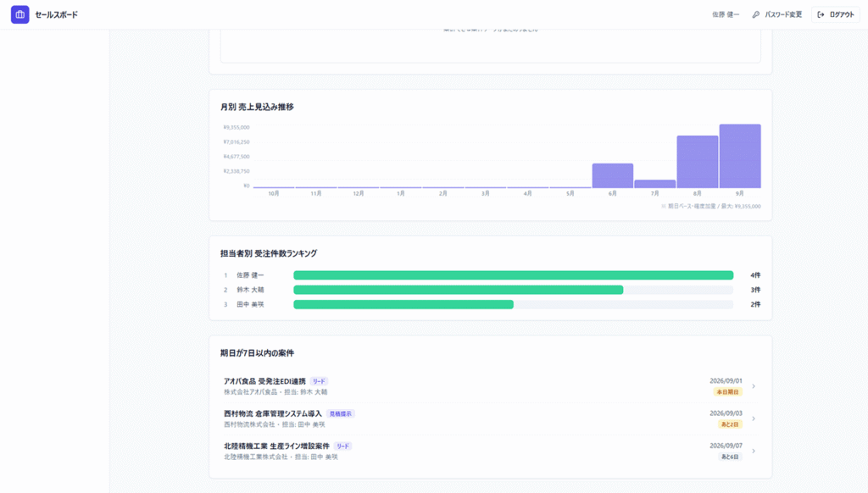Click the 10月 label on the chart axis
Image resolution: width=868 pixels, height=493 pixels.
[x=274, y=194]
